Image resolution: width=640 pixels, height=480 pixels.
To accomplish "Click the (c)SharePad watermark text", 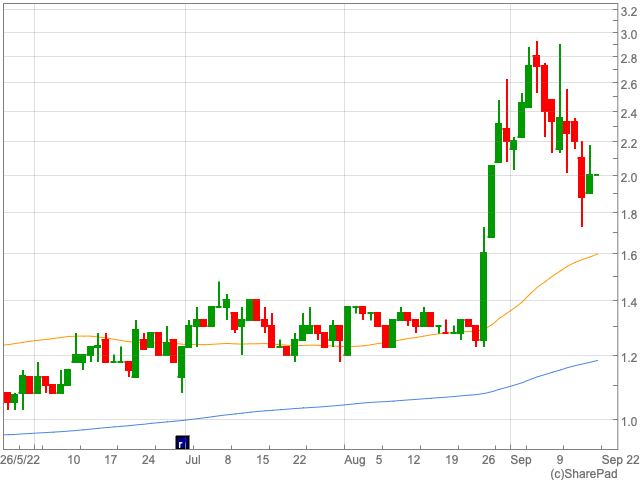I will click(583, 473).
